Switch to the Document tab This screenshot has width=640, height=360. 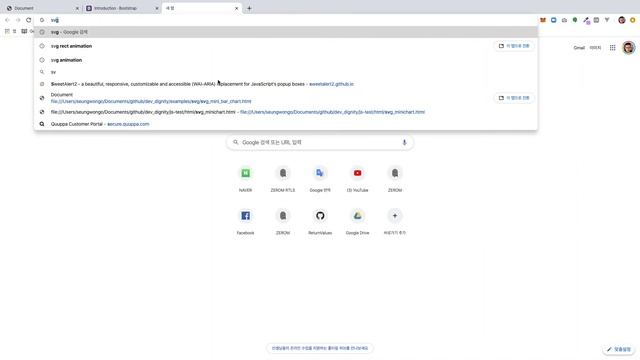pyautogui.click(x=41, y=8)
